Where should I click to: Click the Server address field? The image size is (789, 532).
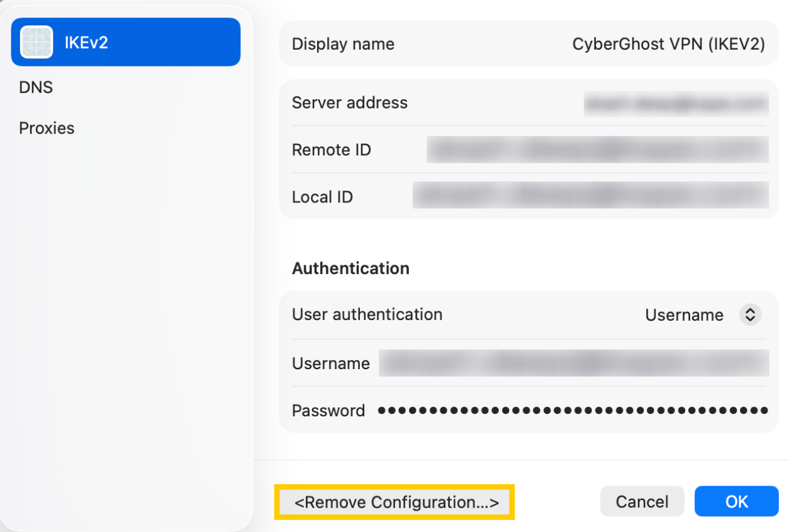tap(676, 103)
